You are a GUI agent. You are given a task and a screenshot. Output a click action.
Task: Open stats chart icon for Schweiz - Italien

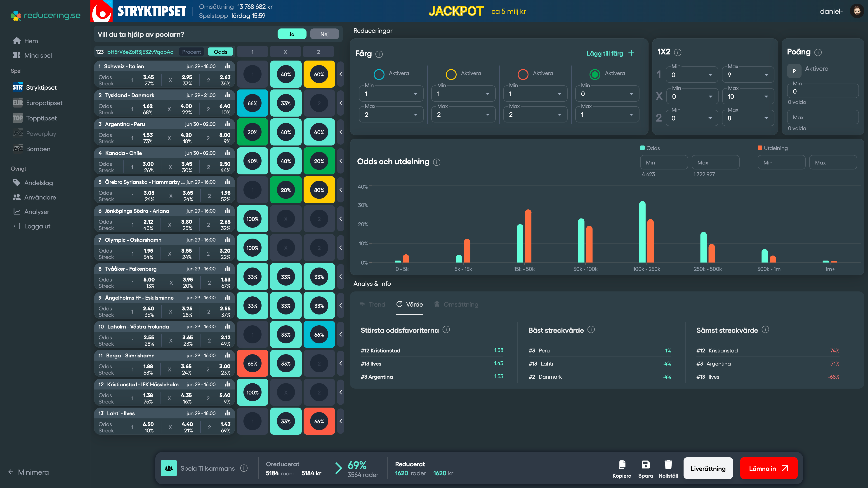click(227, 66)
